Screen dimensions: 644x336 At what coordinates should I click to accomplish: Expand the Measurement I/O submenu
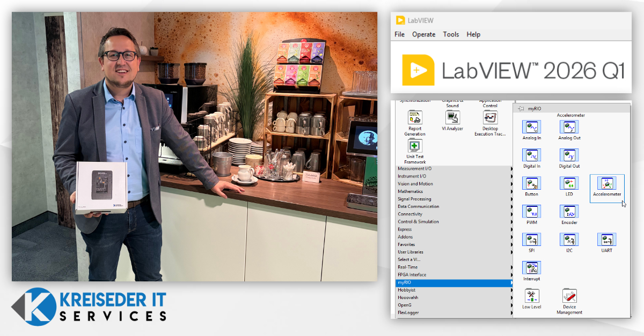point(453,169)
